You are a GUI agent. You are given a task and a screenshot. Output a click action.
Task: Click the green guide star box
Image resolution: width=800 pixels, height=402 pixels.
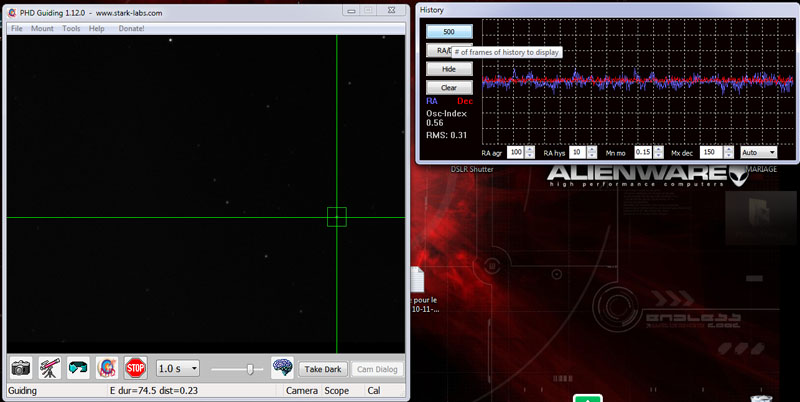click(337, 217)
